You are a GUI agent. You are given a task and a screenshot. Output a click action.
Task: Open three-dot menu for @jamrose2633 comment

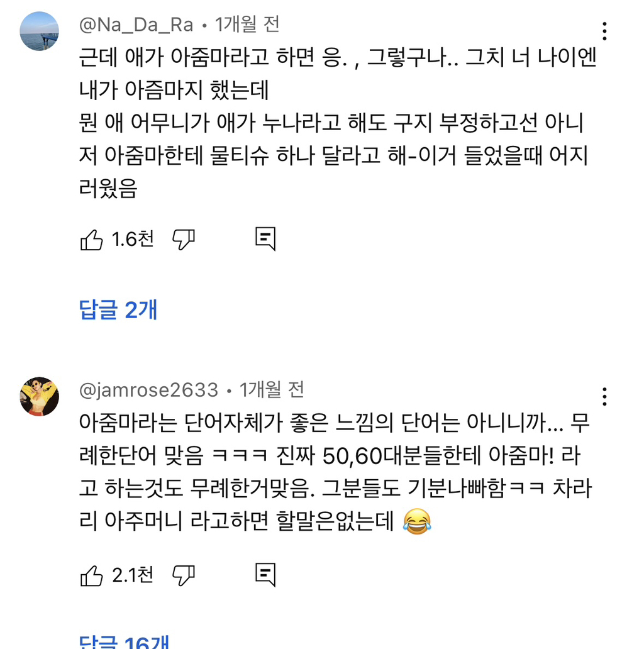tap(604, 397)
